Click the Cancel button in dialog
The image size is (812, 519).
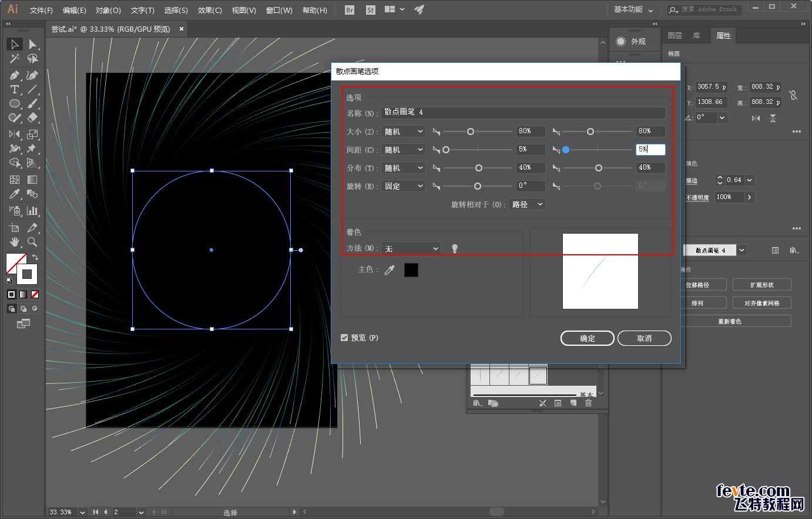pyautogui.click(x=645, y=338)
